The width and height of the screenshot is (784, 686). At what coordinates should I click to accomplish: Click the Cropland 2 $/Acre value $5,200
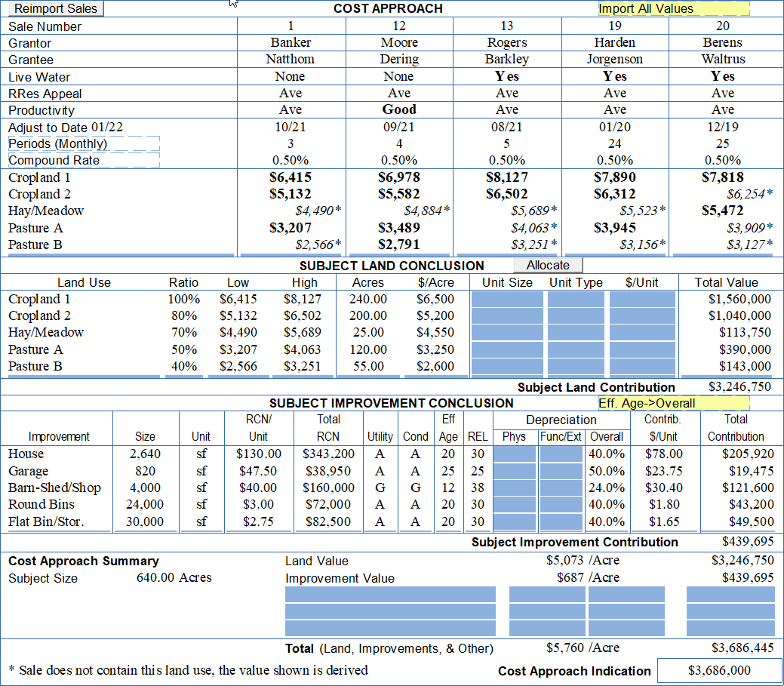coord(435,316)
